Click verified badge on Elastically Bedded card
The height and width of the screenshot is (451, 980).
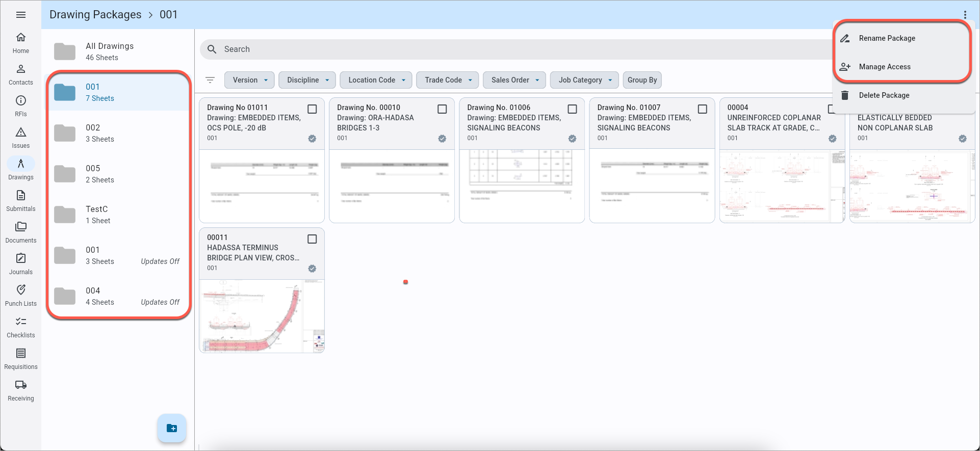962,139
